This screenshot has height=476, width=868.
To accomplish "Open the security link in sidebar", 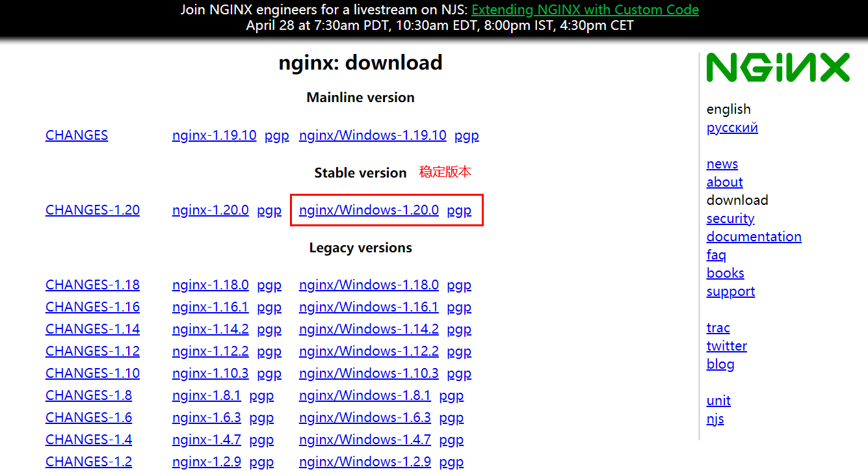I will (730, 218).
